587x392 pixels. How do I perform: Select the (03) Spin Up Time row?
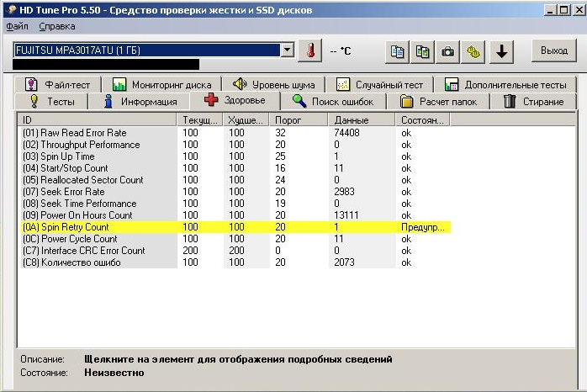235,156
